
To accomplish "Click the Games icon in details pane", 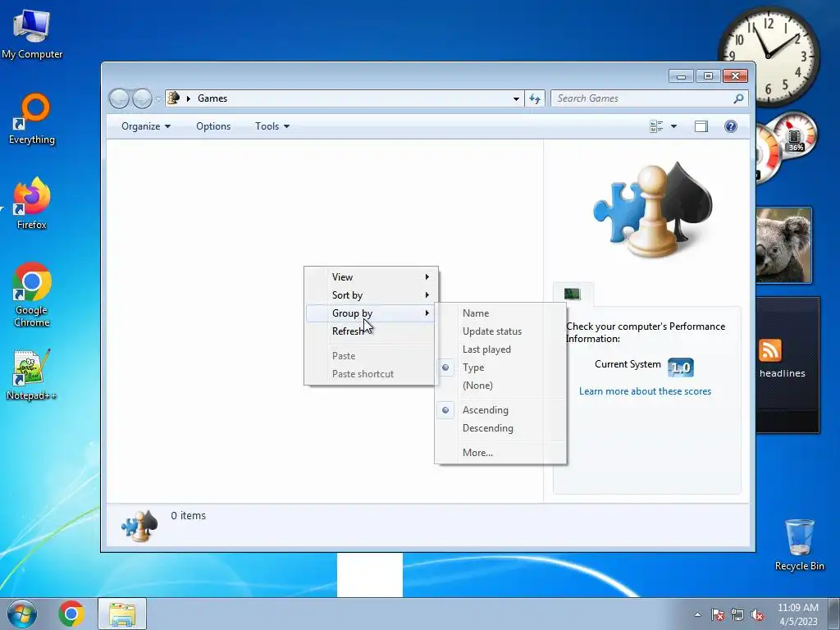I will tap(139, 526).
